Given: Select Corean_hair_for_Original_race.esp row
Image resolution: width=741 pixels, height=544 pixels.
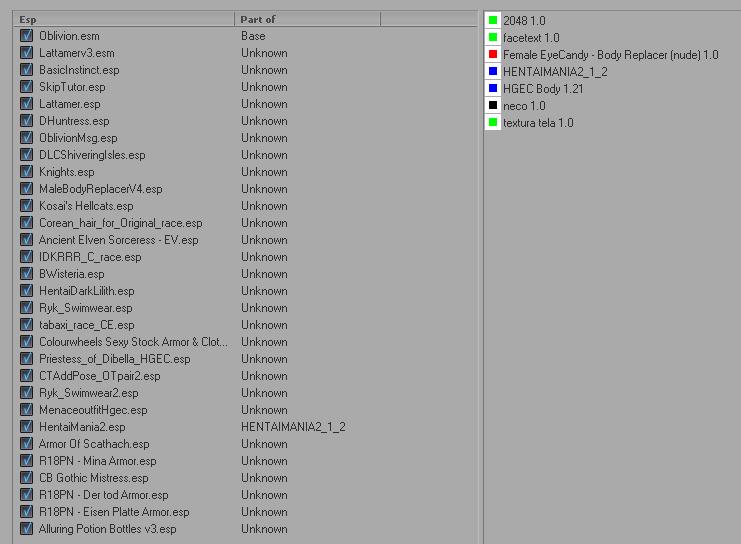Looking at the screenshot, I should coord(121,223).
